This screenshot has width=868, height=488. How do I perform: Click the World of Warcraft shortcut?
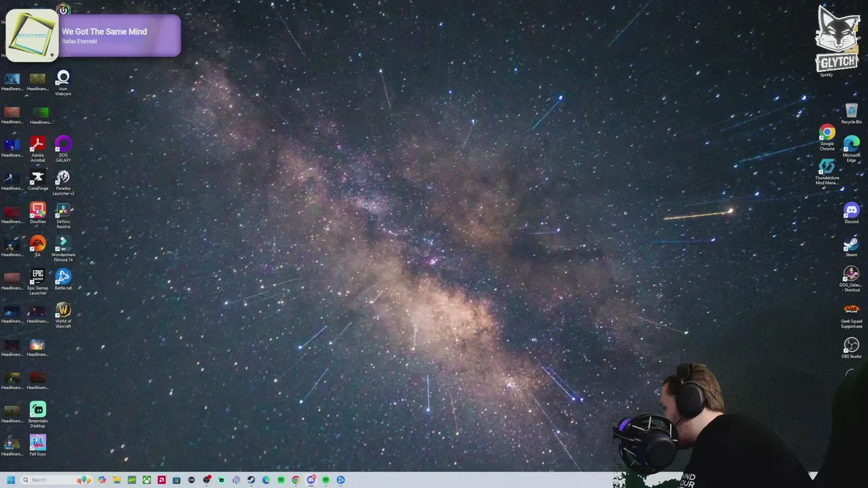(63, 315)
